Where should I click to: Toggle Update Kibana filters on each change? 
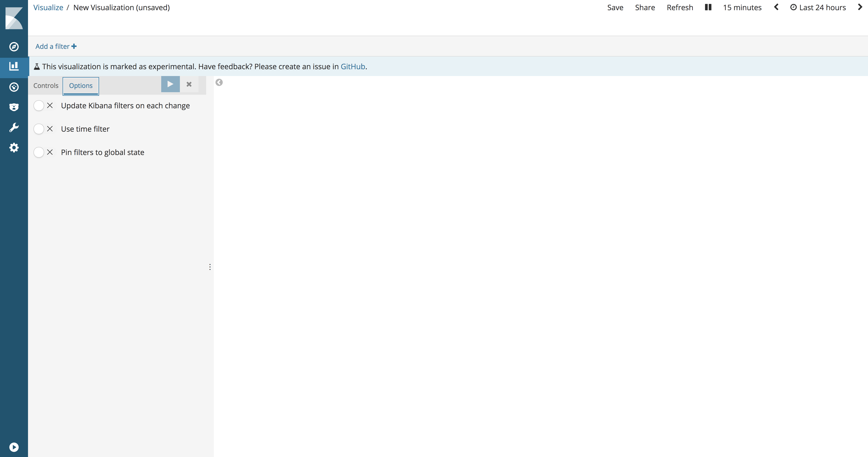[43, 106]
